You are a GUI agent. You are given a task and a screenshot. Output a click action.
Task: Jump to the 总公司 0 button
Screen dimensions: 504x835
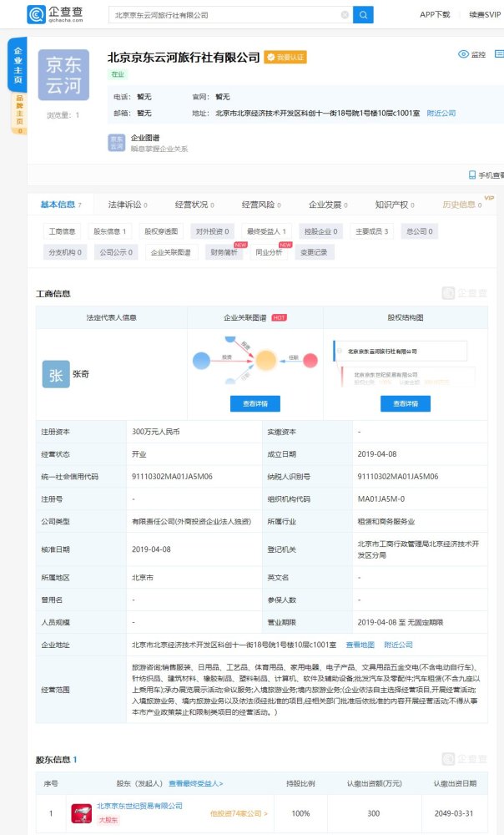(x=420, y=231)
